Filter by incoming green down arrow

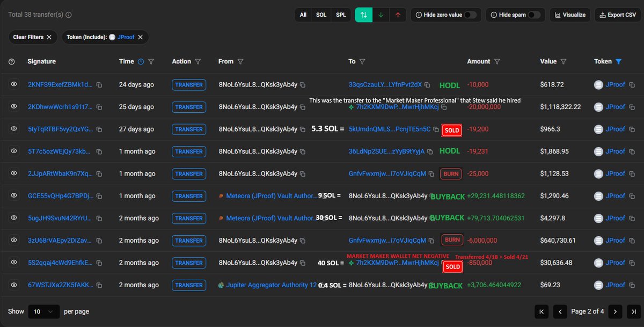pyautogui.click(x=380, y=15)
